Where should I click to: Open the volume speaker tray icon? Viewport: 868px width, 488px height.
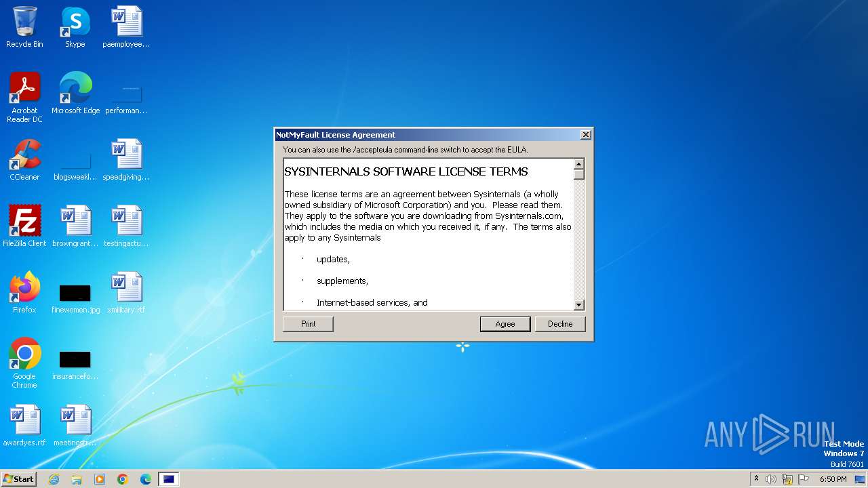(771, 479)
